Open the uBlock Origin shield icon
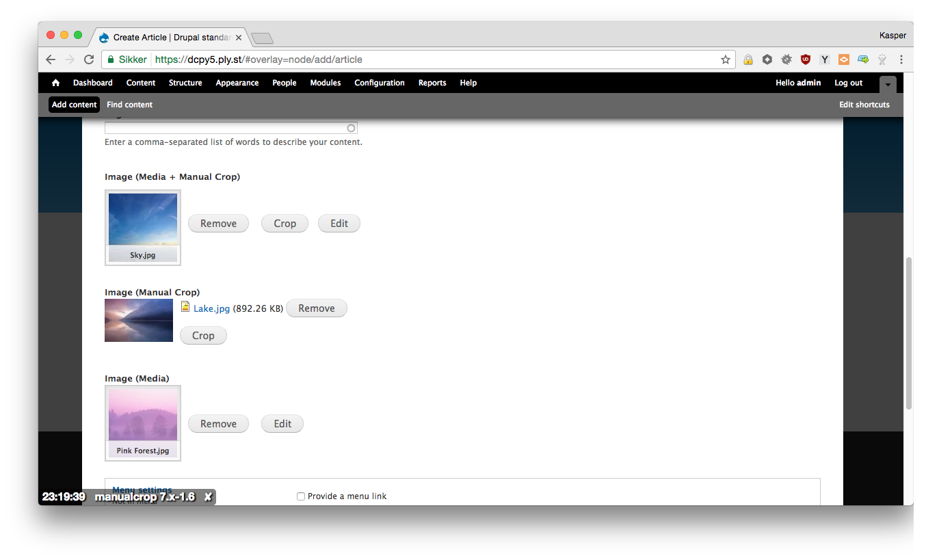Viewport: 952px width, 560px height. [806, 59]
